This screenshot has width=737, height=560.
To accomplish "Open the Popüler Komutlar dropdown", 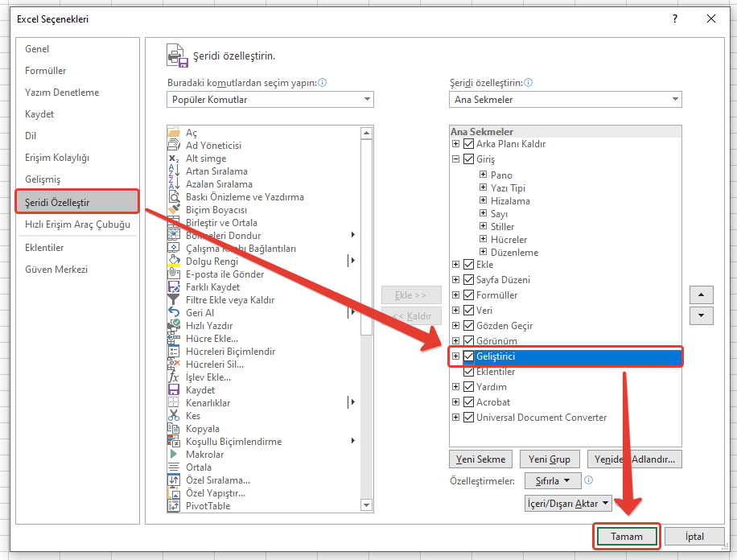I will [x=270, y=100].
